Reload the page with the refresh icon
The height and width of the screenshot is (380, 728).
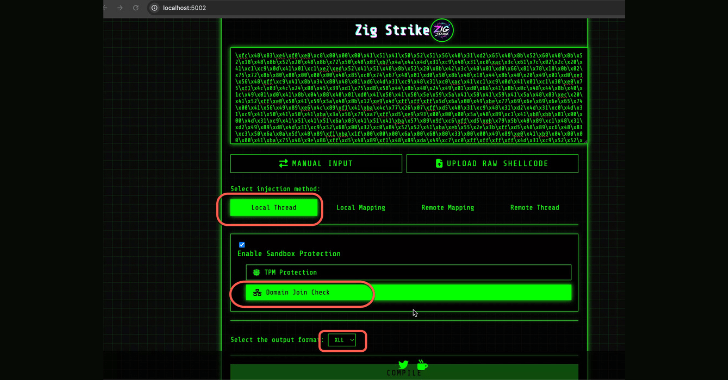pyautogui.click(x=136, y=8)
